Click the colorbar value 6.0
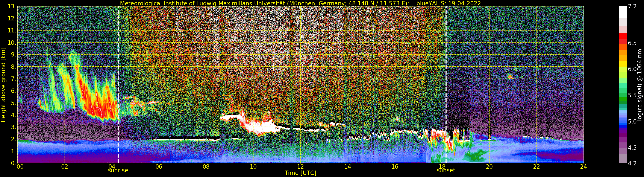 [632, 69]
